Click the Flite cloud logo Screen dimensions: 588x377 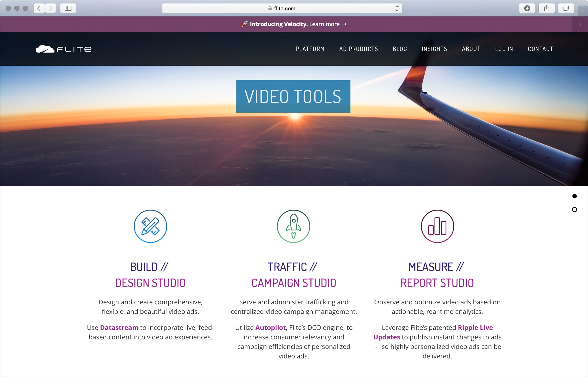tap(63, 49)
